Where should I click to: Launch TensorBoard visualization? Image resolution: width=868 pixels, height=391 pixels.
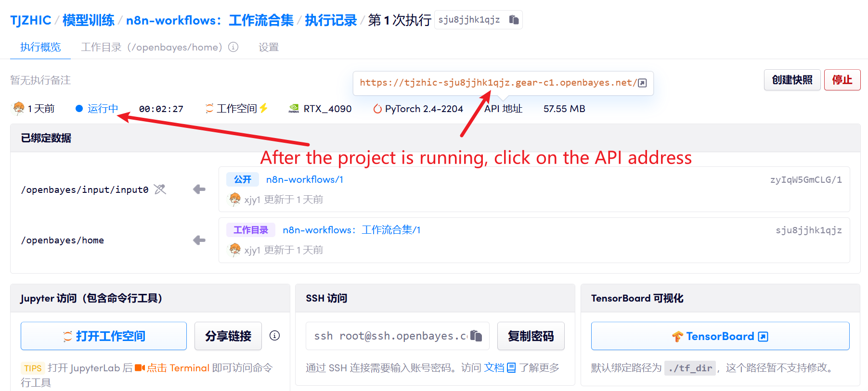(x=720, y=336)
